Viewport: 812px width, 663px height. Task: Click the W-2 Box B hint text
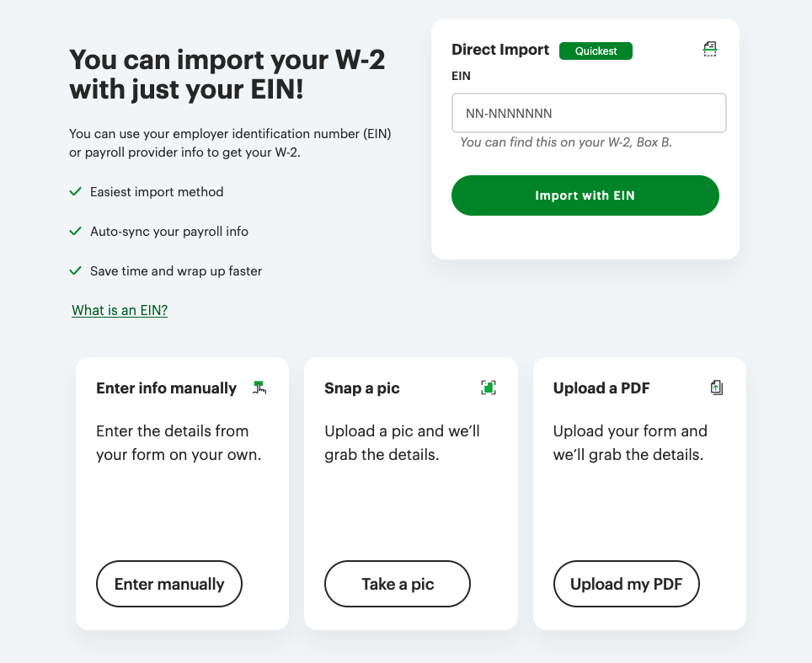coord(566,142)
